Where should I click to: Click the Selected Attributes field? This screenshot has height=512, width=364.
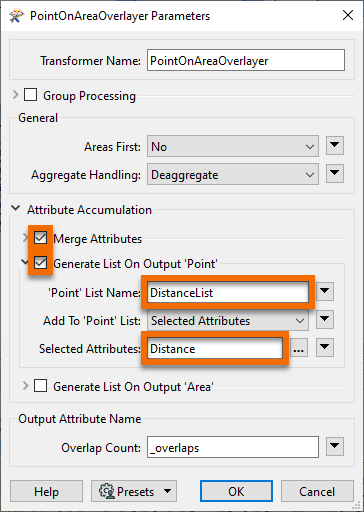point(215,348)
